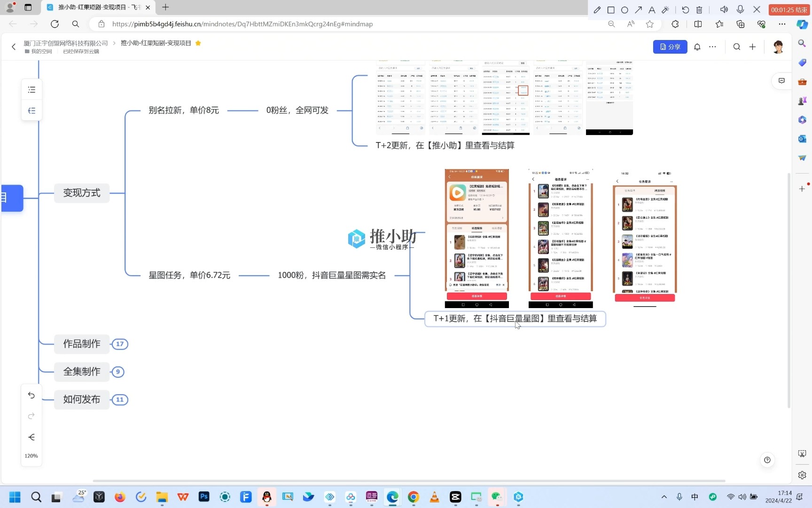Open the company breadcrumb link
This screenshot has height=508, width=812.
click(x=66, y=43)
